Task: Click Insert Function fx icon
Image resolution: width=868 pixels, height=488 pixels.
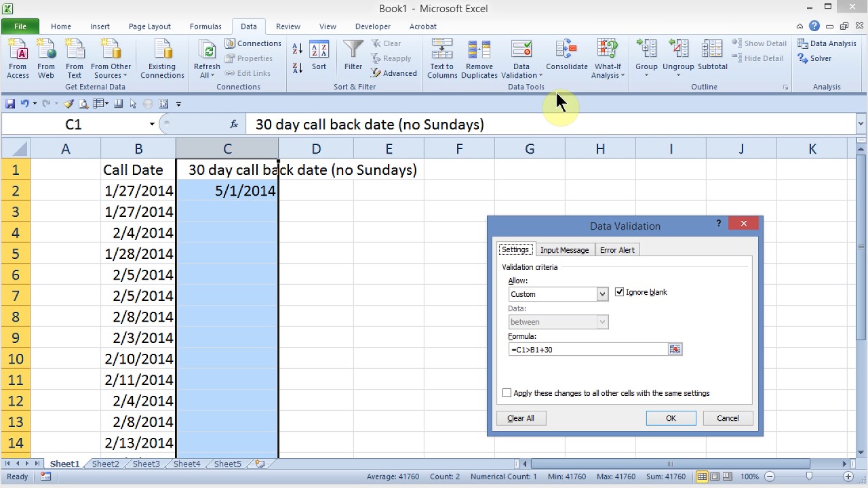Action: (234, 124)
